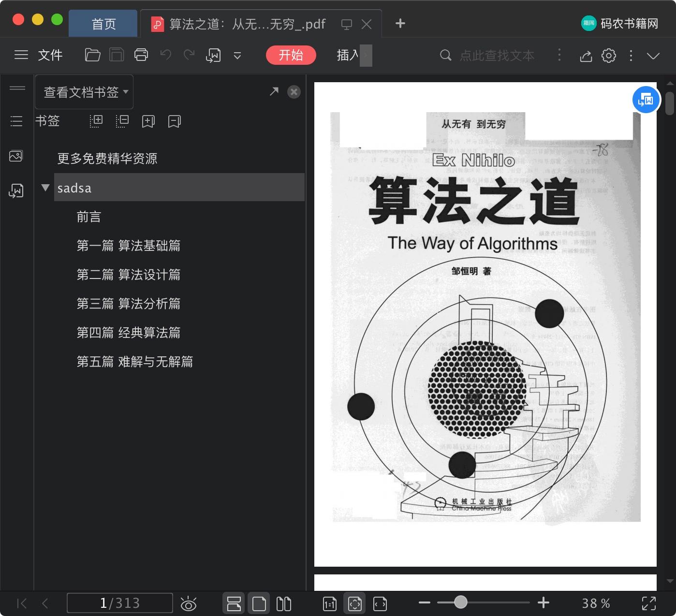Click the 38 % zoom value

(x=596, y=603)
